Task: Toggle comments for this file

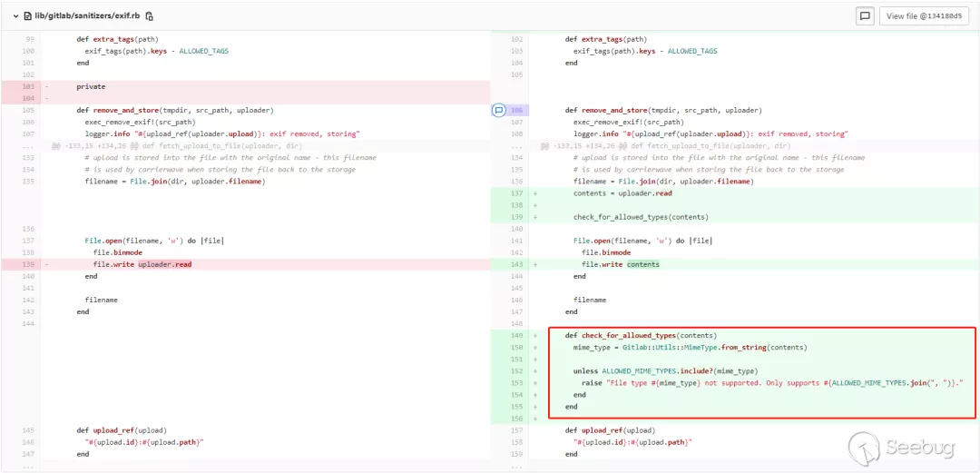Action: [864, 16]
